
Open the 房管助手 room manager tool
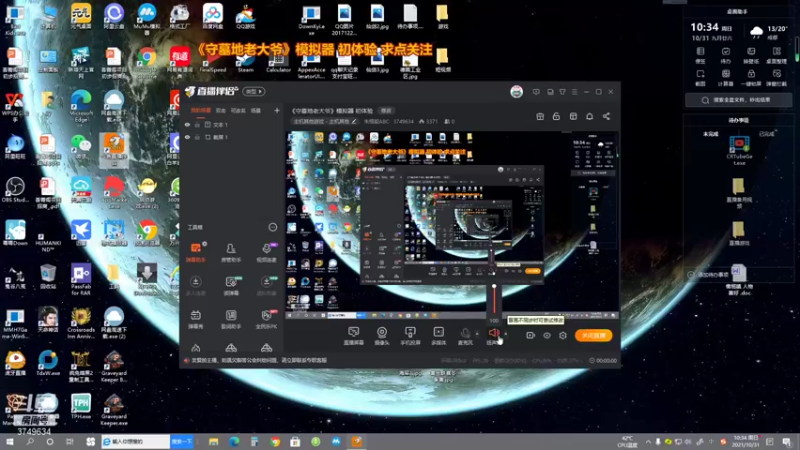coord(231,253)
